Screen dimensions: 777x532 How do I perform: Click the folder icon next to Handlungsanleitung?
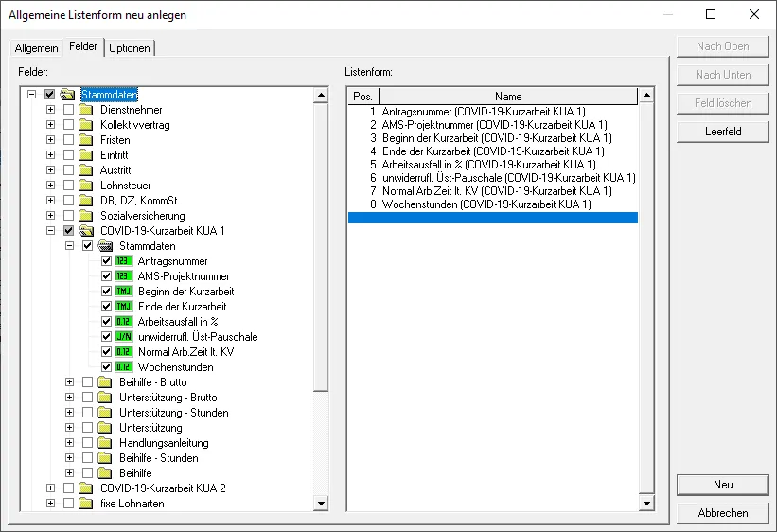pos(105,442)
